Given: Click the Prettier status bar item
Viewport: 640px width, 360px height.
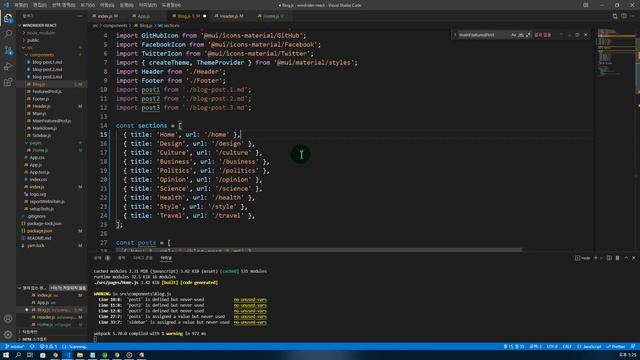Looking at the screenshot, I should click(x=616, y=347).
